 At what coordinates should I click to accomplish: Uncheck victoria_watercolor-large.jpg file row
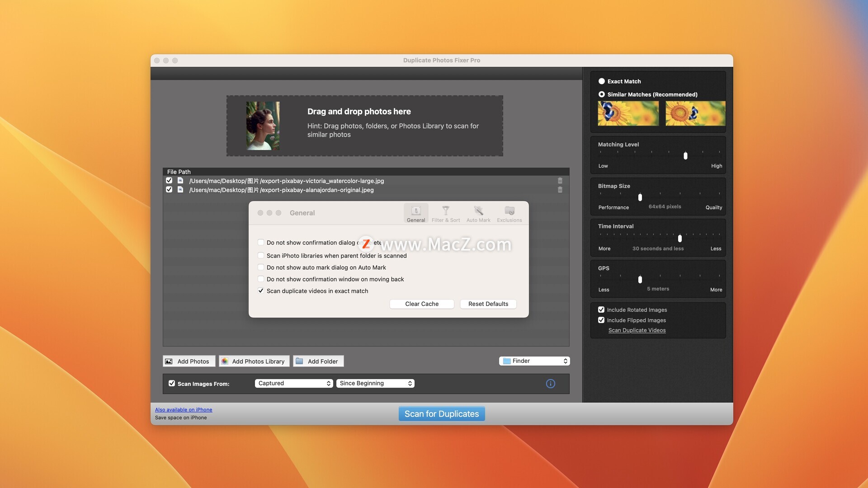pyautogui.click(x=169, y=181)
